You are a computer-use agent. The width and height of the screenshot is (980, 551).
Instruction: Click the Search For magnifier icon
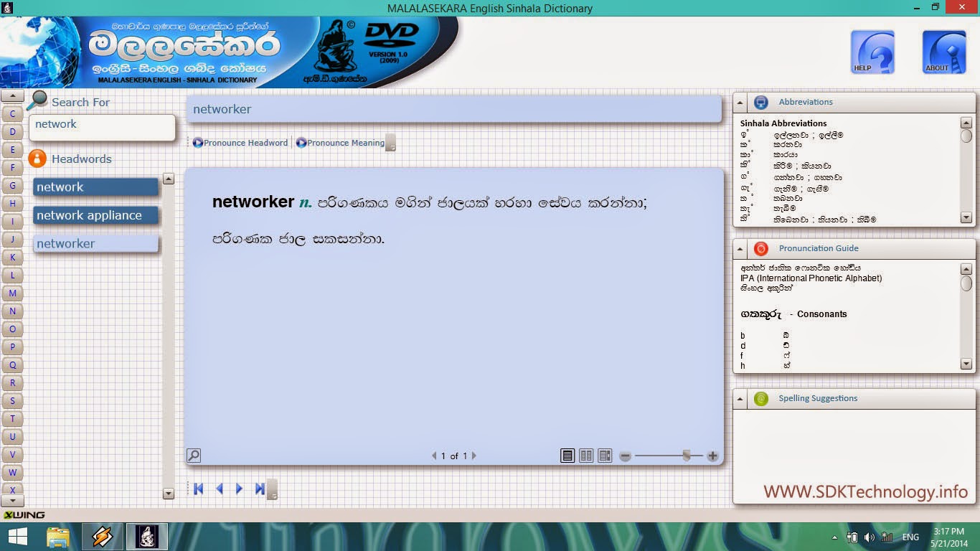37,100
